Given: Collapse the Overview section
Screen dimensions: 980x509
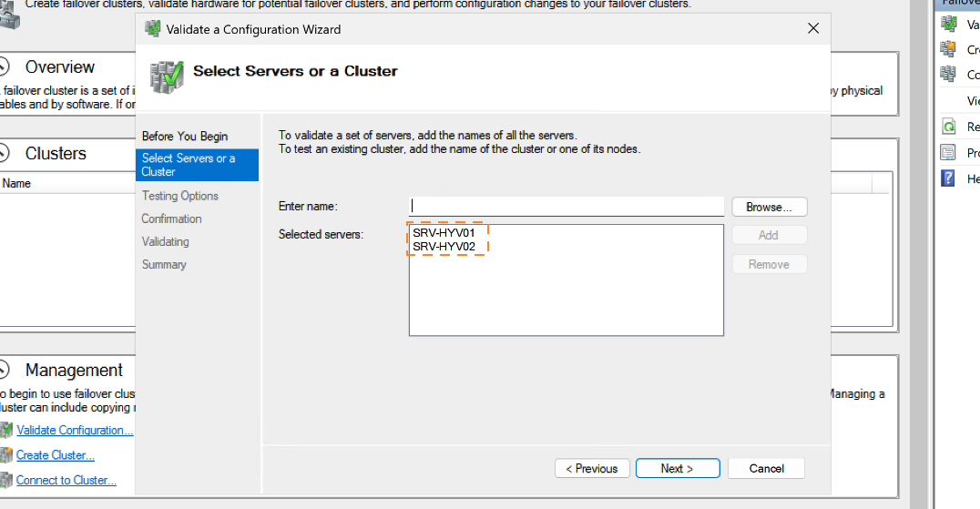Looking at the screenshot, I should tap(4, 66).
